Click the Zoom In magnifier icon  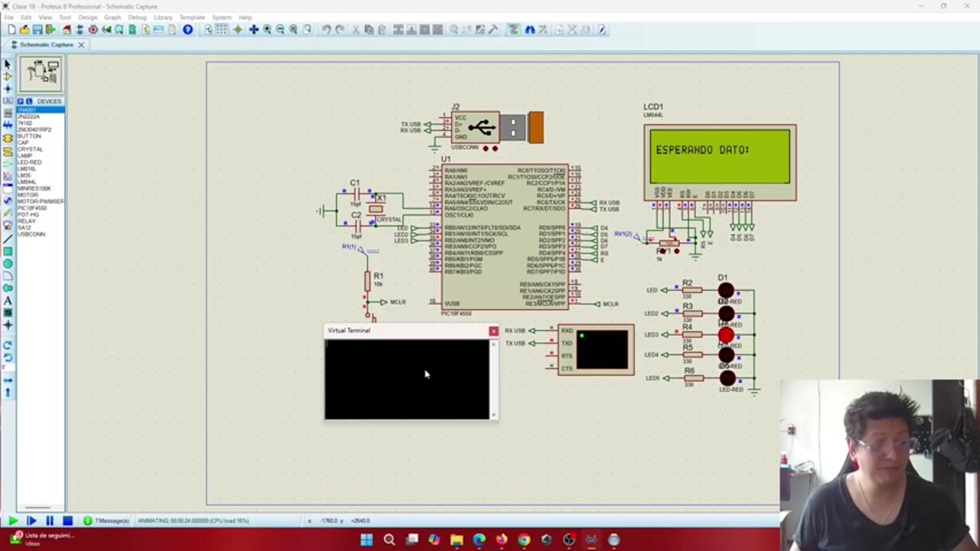[x=267, y=30]
